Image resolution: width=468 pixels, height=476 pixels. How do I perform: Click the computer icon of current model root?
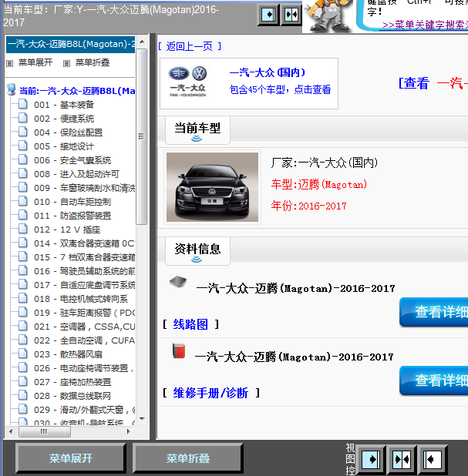(x=12, y=89)
